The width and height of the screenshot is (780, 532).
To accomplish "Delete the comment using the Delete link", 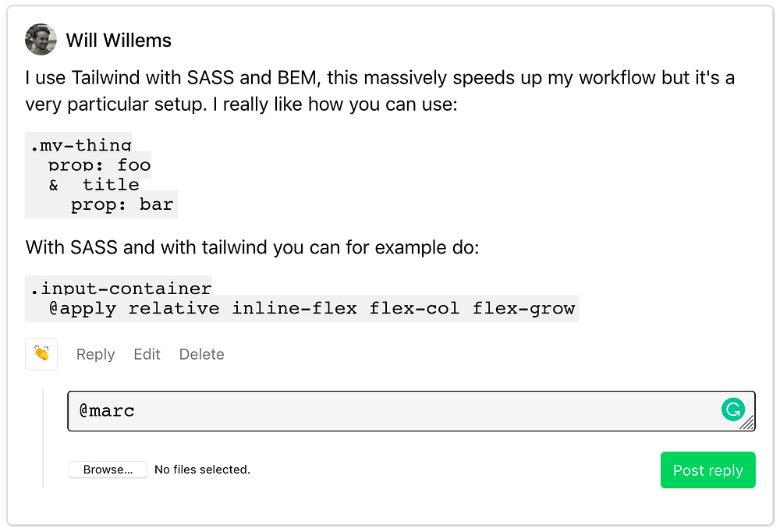I will tap(201, 354).
